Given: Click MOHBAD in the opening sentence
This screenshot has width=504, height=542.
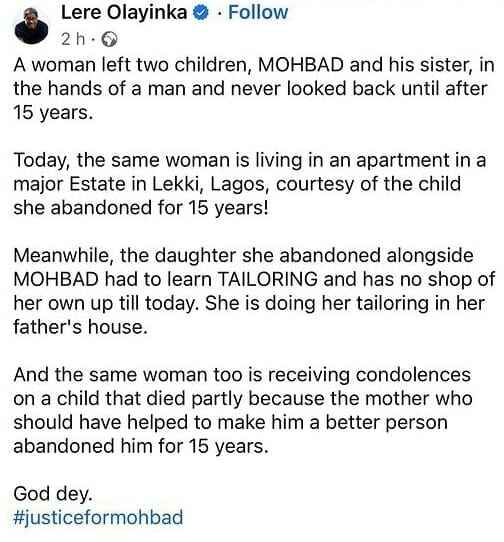Looking at the screenshot, I should coord(301,65).
